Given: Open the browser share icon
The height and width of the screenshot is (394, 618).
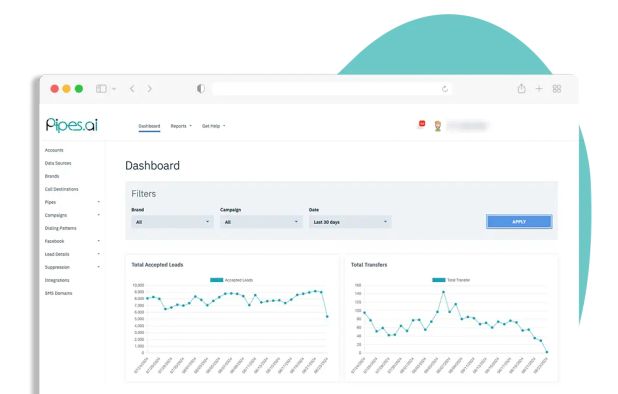Looking at the screenshot, I should tap(521, 89).
